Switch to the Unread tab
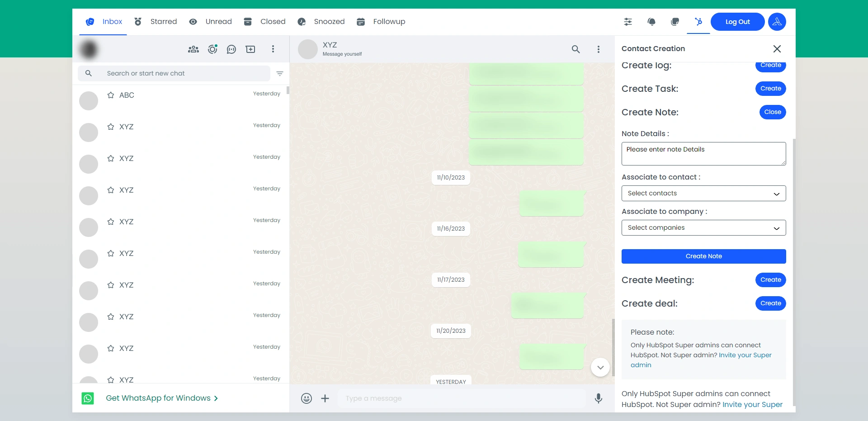868x421 pixels. [211, 22]
